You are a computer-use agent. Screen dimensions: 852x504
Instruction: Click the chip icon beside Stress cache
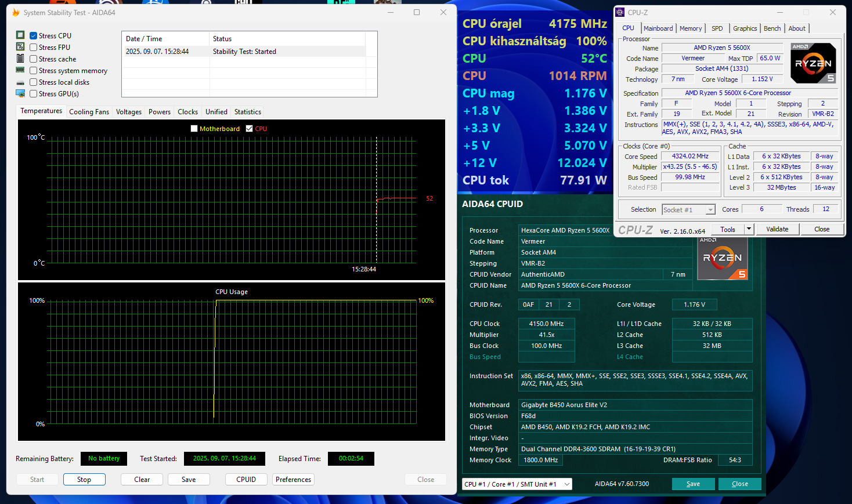pyautogui.click(x=20, y=59)
